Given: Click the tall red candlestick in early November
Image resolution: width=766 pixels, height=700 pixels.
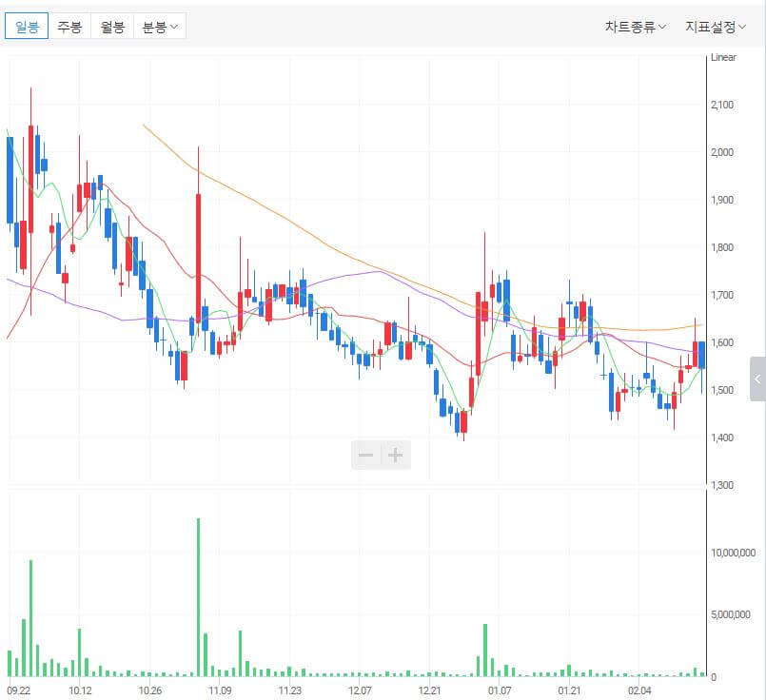Looking at the screenshot, I should [x=198, y=258].
